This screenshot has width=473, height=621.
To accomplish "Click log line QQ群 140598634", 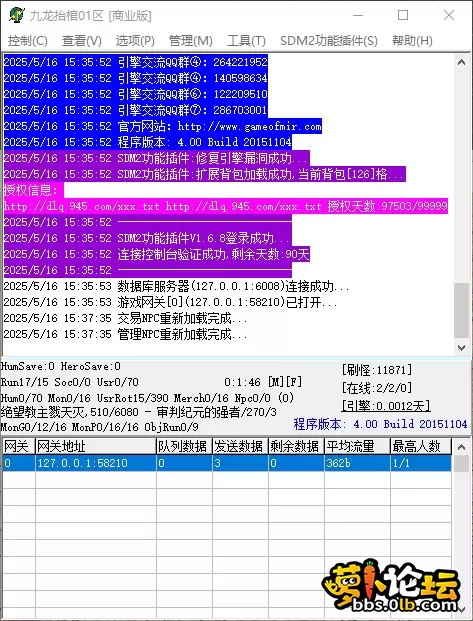I will 135,78.
